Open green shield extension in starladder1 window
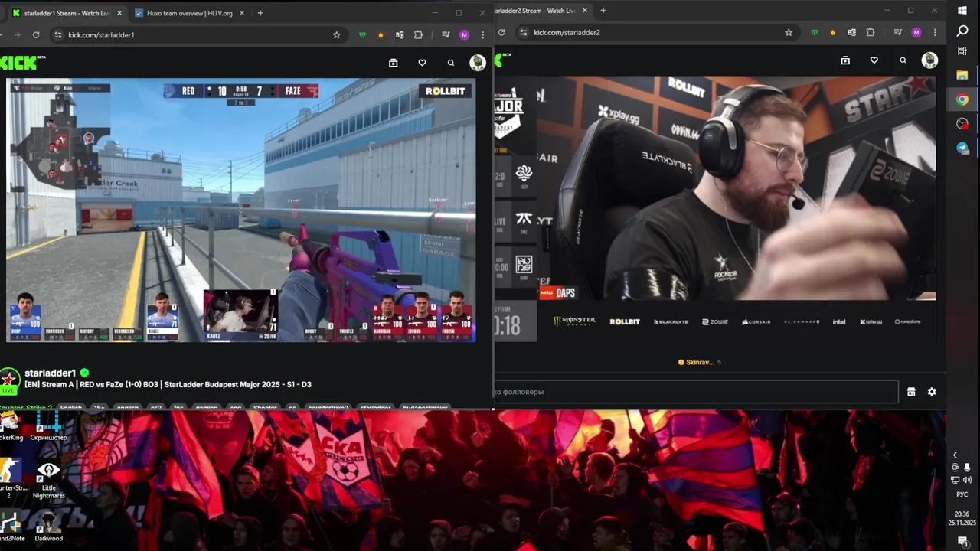Viewport: 980px width, 551px height. pos(363,34)
